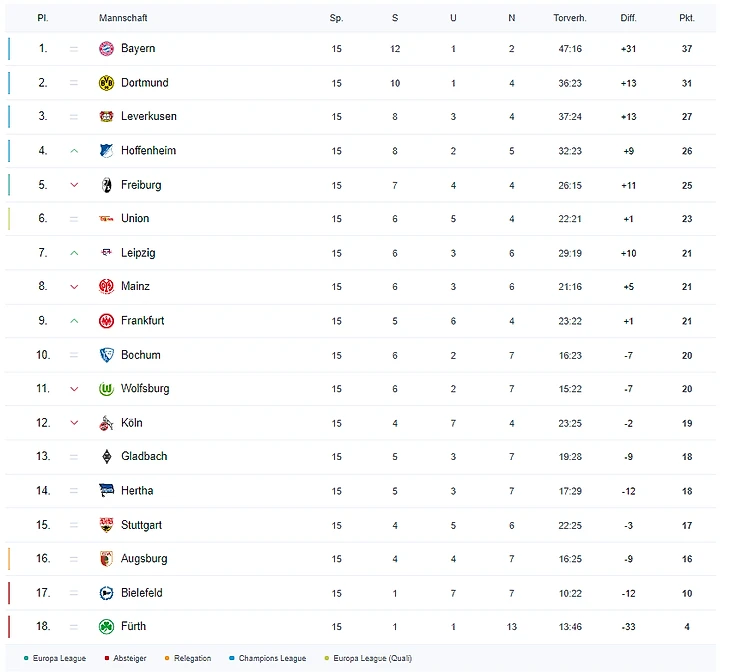This screenshot has width=730, height=672.
Task: Click the Mannschaft column header
Action: 123,19
